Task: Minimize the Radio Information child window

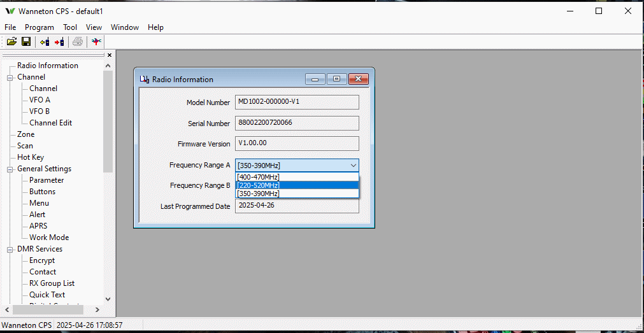Action: tap(315, 79)
